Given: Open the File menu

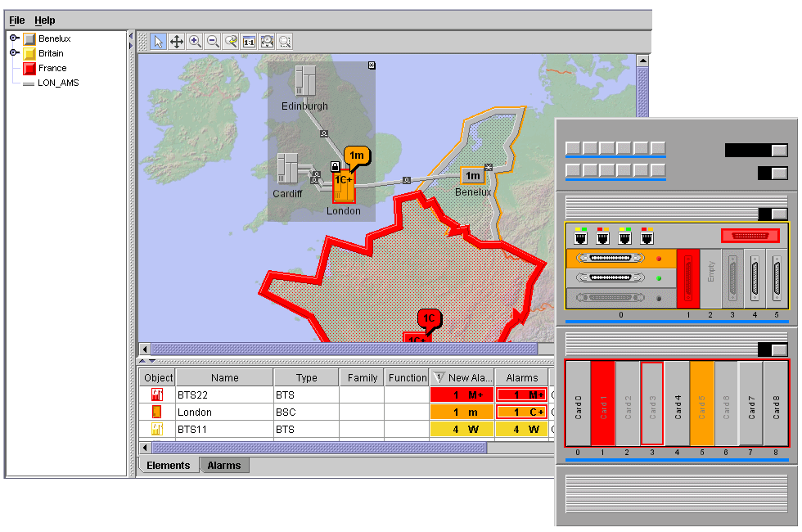Looking at the screenshot, I should tap(16, 20).
